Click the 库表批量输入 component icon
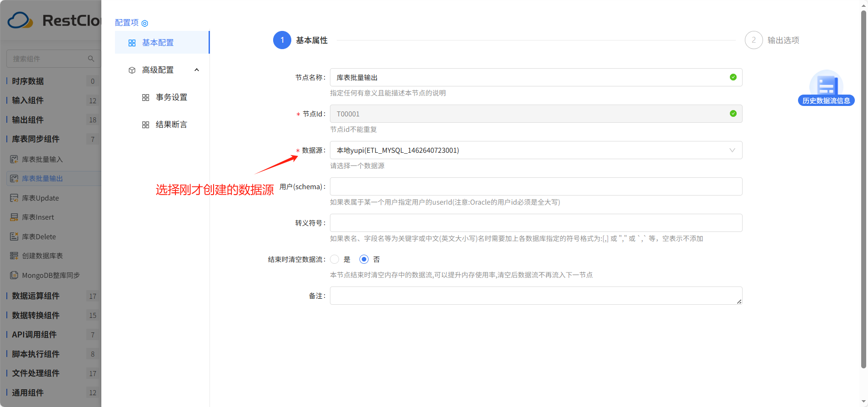868x407 pixels. [x=14, y=159]
